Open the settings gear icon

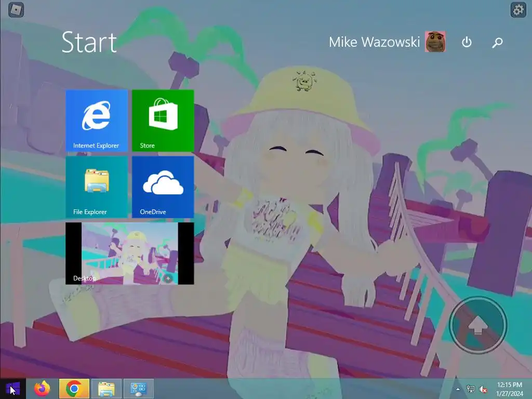[518, 10]
